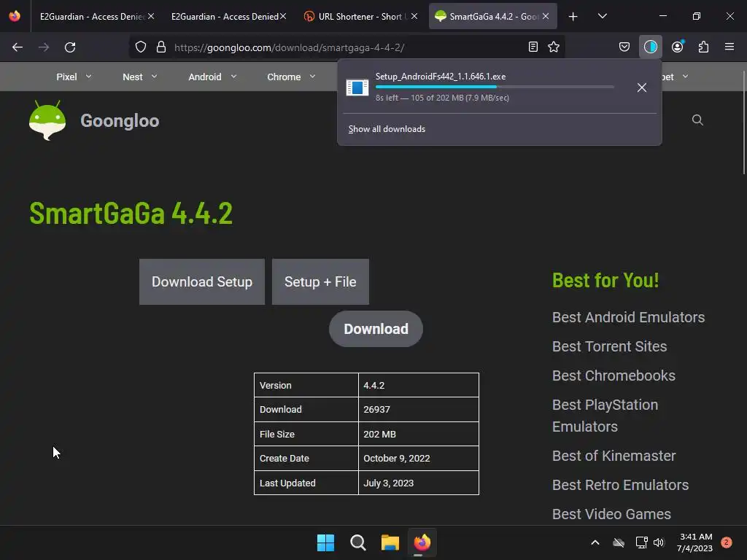Show hidden system tray icons
Viewport: 747px width, 560px height.
[x=595, y=542]
